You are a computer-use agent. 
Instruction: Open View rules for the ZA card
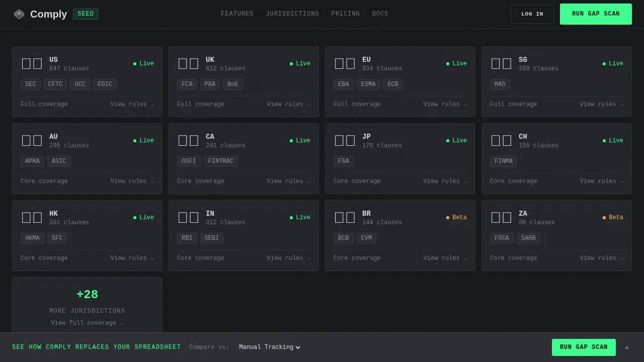coord(602,258)
